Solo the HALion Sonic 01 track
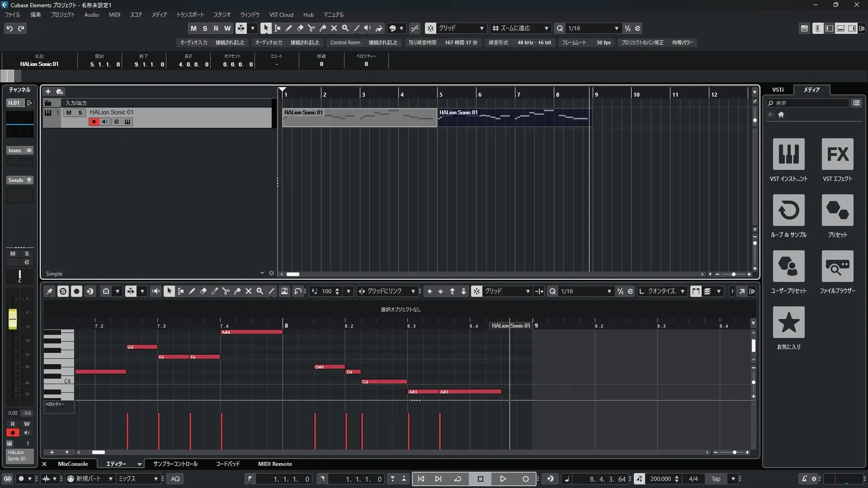 tap(80, 113)
